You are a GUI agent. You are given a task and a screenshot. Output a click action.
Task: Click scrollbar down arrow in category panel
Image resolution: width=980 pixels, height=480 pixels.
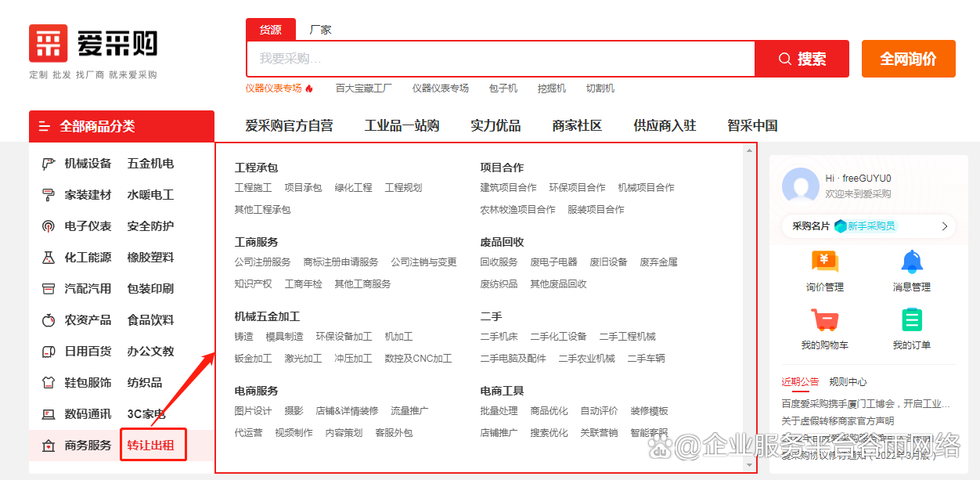click(x=750, y=465)
